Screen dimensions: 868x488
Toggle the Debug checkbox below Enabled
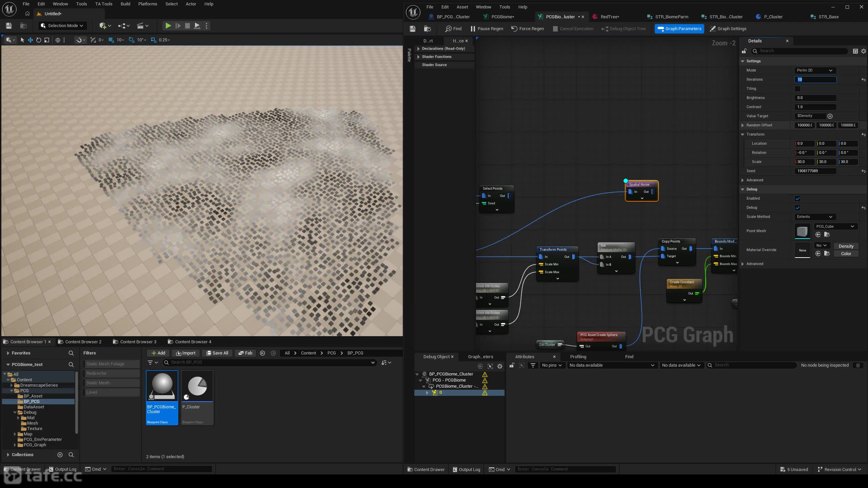[797, 208]
